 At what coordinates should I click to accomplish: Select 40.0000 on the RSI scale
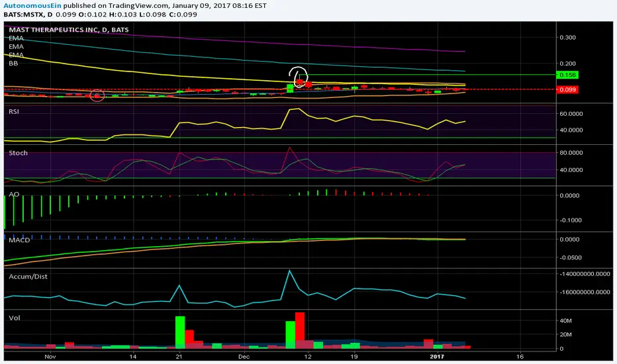[x=571, y=130]
